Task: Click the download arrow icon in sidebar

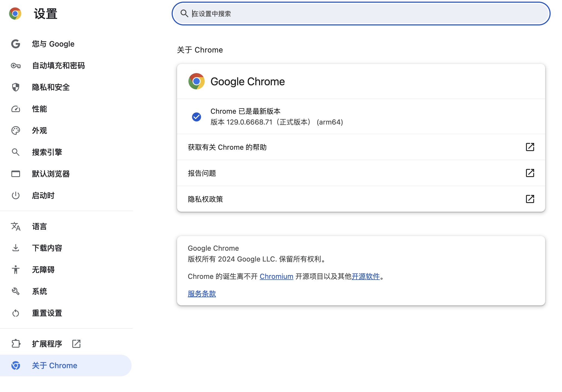Action: 16,248
